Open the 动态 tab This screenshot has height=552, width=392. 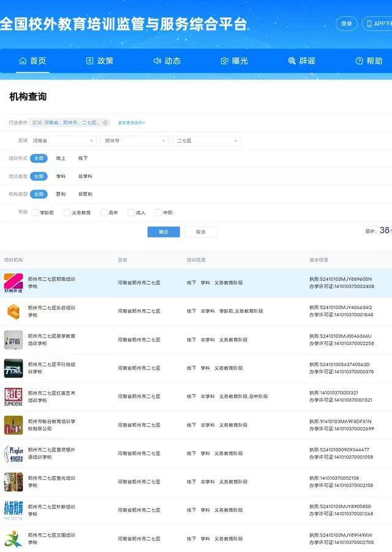tap(167, 61)
